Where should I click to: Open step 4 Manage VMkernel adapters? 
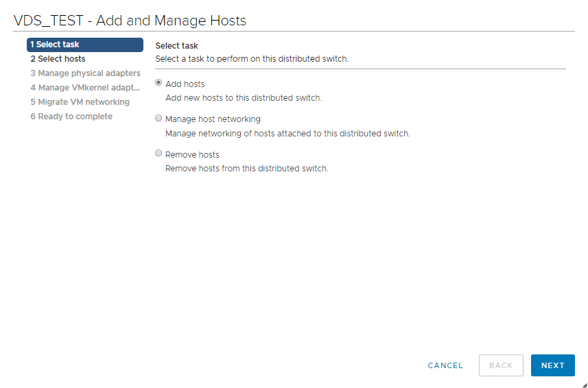pyautogui.click(x=85, y=88)
